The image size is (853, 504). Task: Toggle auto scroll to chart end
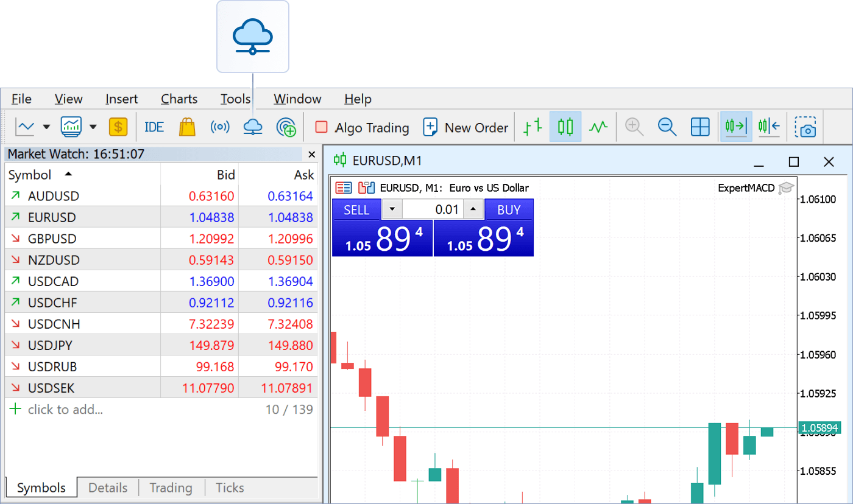tap(736, 127)
